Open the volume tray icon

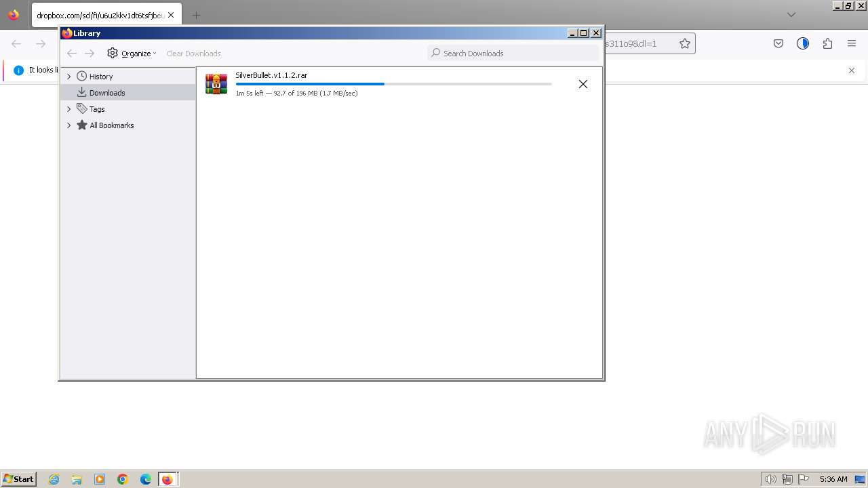[x=770, y=479]
